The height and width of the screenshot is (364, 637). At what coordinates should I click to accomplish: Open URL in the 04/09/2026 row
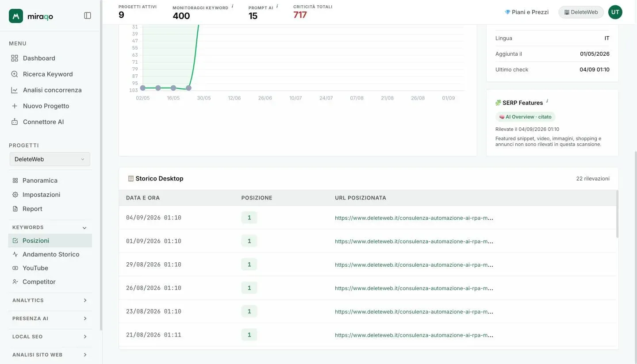click(414, 218)
